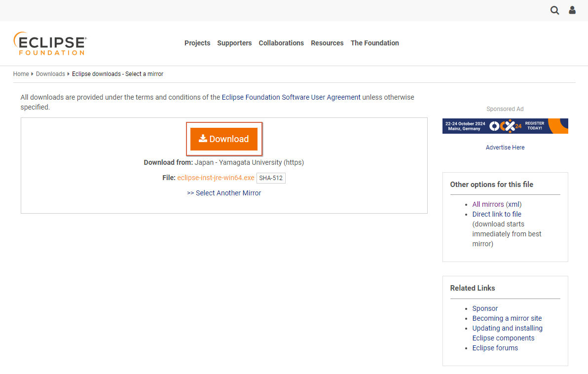Expand the Resources menu
Image resolution: width=588 pixels, height=374 pixels.
tap(327, 43)
